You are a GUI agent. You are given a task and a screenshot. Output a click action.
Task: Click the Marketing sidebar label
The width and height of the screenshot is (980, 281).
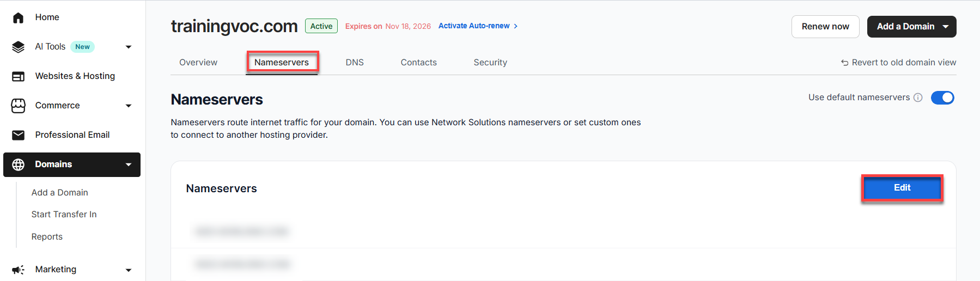point(56,270)
